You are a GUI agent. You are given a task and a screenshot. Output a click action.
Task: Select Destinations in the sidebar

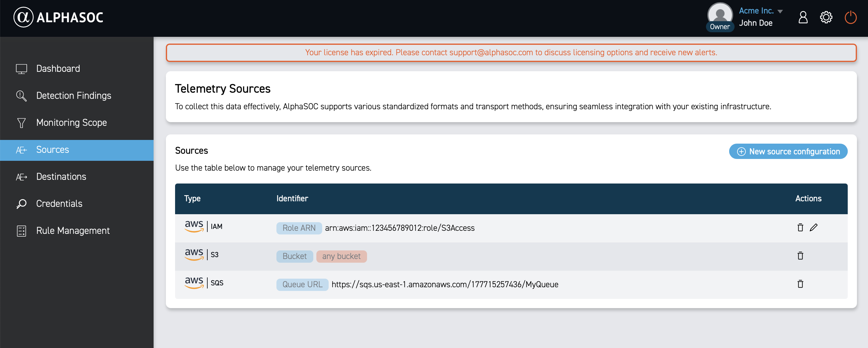coord(61,177)
